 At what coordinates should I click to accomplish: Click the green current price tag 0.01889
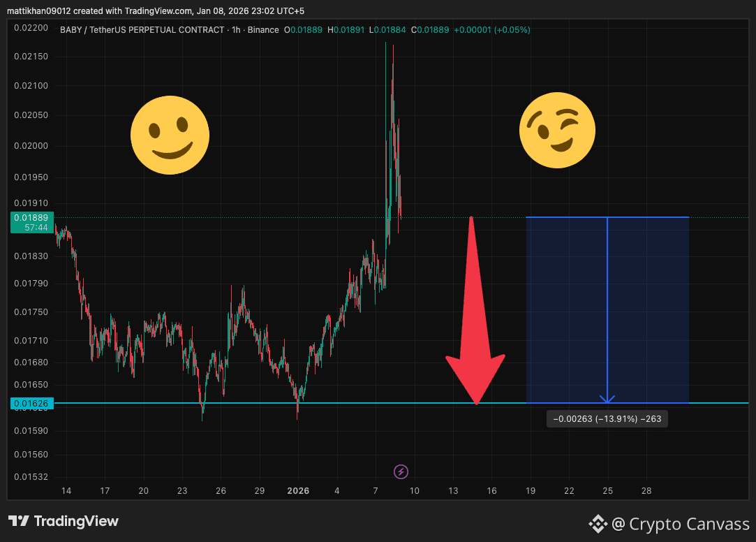coord(31,218)
